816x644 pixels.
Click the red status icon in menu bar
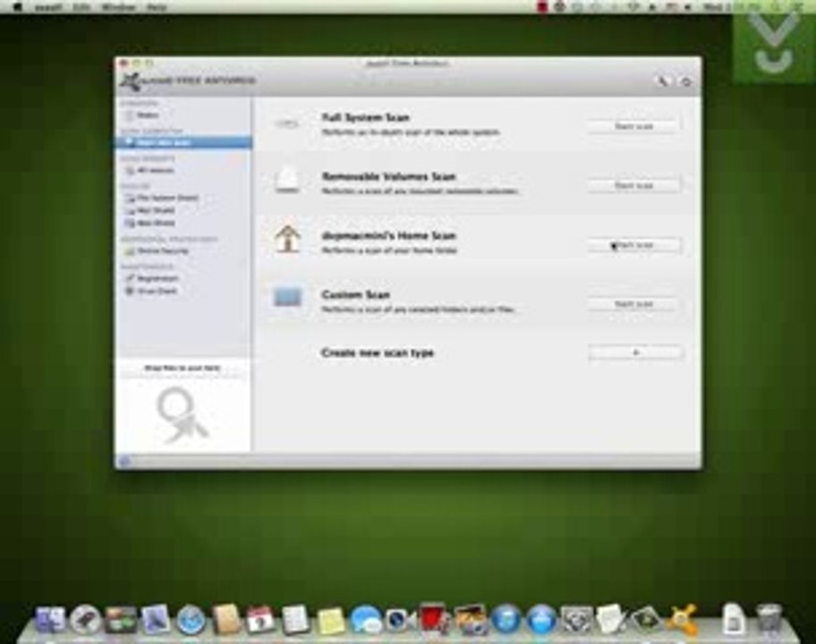(543, 7)
